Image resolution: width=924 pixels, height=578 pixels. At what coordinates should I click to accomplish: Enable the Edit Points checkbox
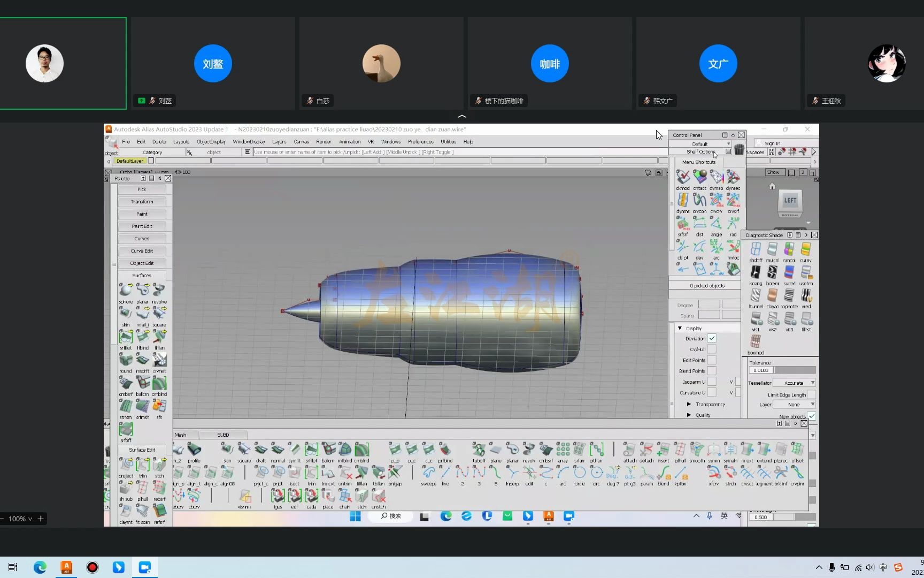712,360
